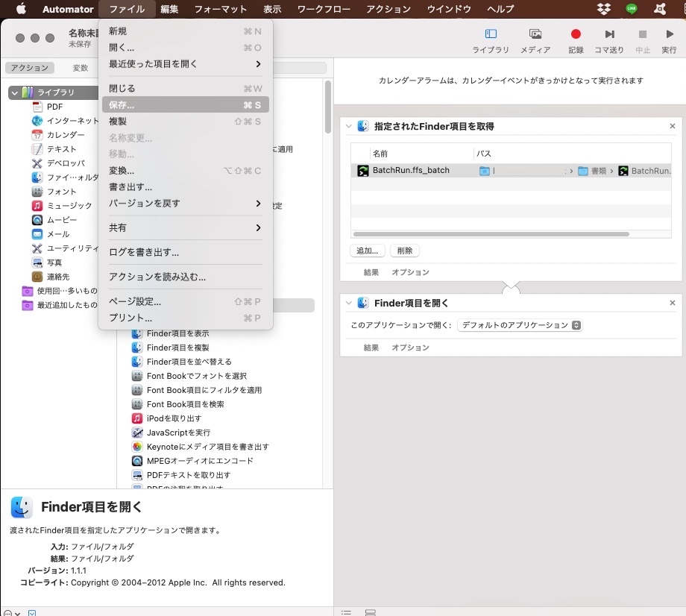Choose 複製 from the File menu

tap(185, 122)
